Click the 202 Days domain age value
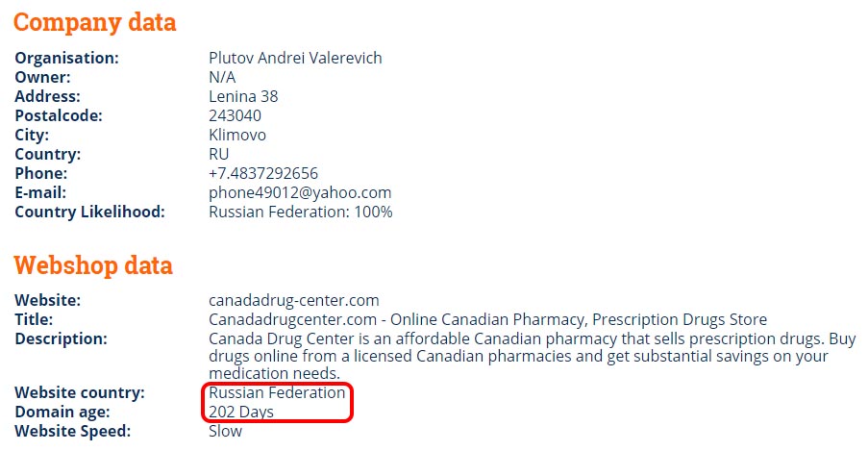 [241, 413]
